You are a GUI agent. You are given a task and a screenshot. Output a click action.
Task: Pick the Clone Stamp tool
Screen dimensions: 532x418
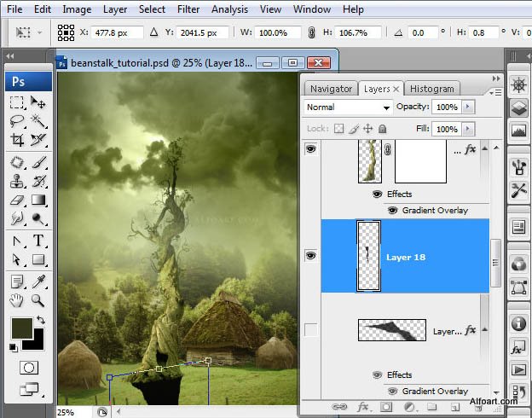click(x=17, y=181)
